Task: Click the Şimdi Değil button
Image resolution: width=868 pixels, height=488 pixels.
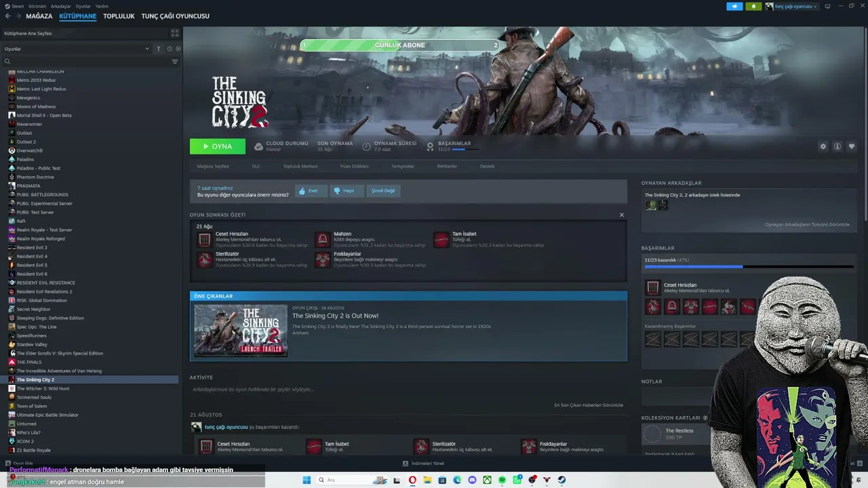Action: point(383,190)
